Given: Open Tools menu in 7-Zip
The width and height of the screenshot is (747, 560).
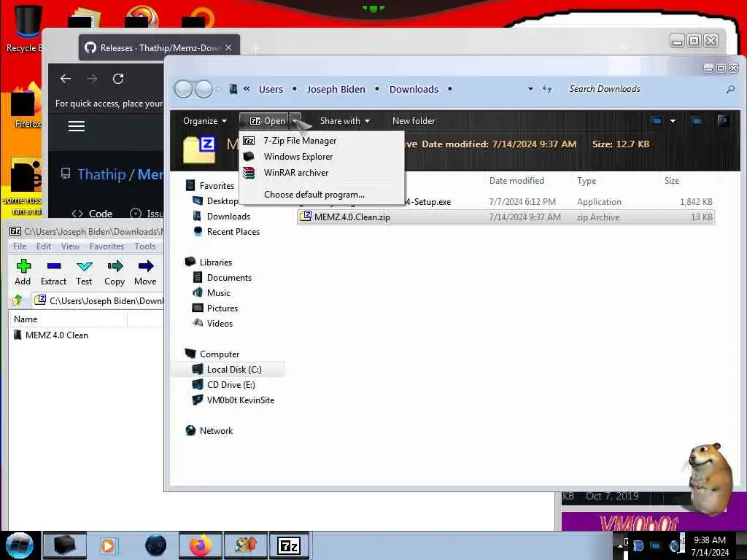Looking at the screenshot, I should click(x=145, y=246).
